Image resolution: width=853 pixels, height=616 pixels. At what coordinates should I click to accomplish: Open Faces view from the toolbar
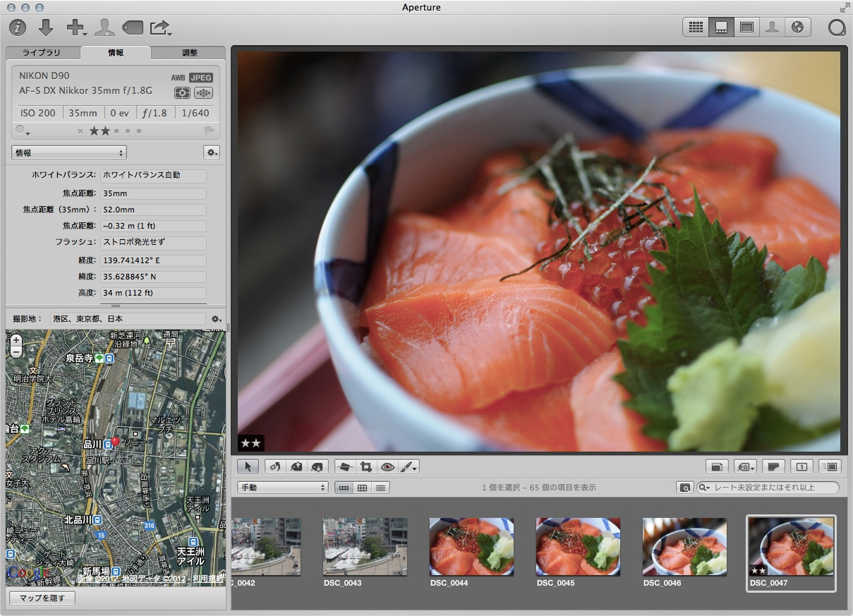point(772,27)
